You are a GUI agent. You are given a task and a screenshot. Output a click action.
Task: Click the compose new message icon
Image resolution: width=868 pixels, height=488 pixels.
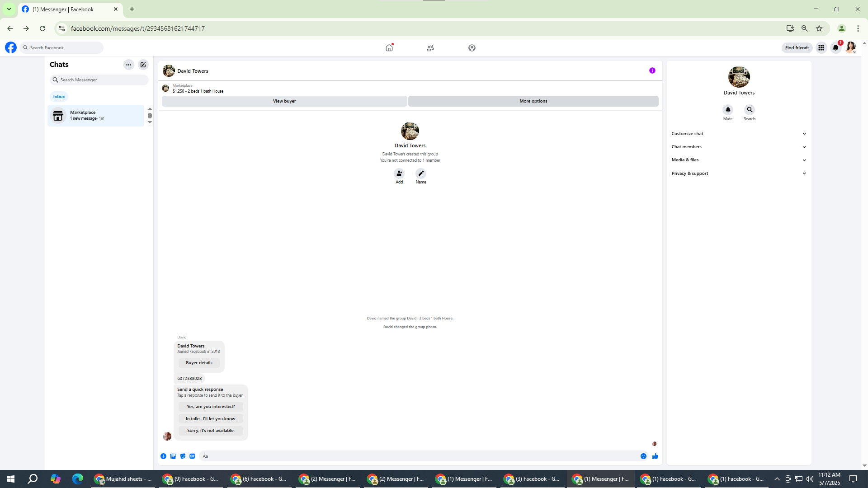143,65
